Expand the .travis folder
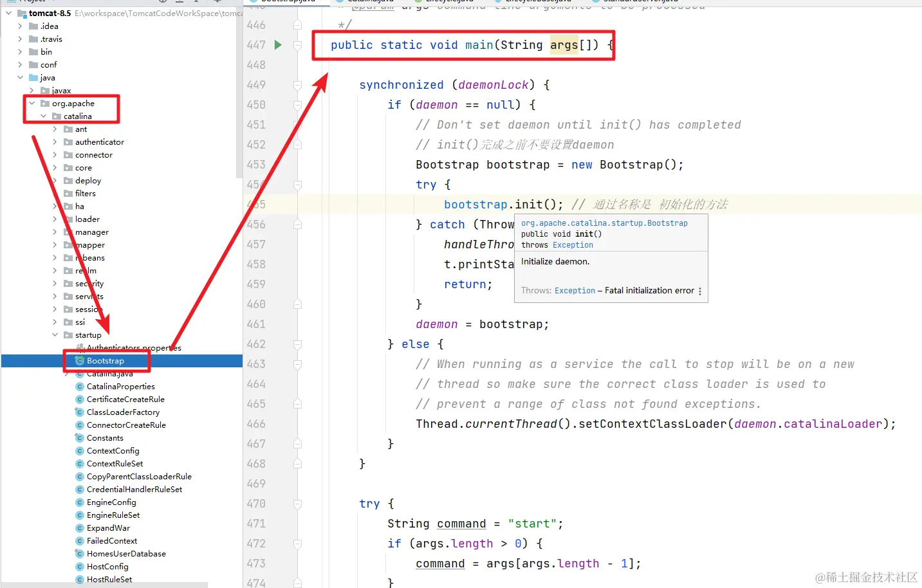This screenshot has width=922, height=588. tap(20, 39)
